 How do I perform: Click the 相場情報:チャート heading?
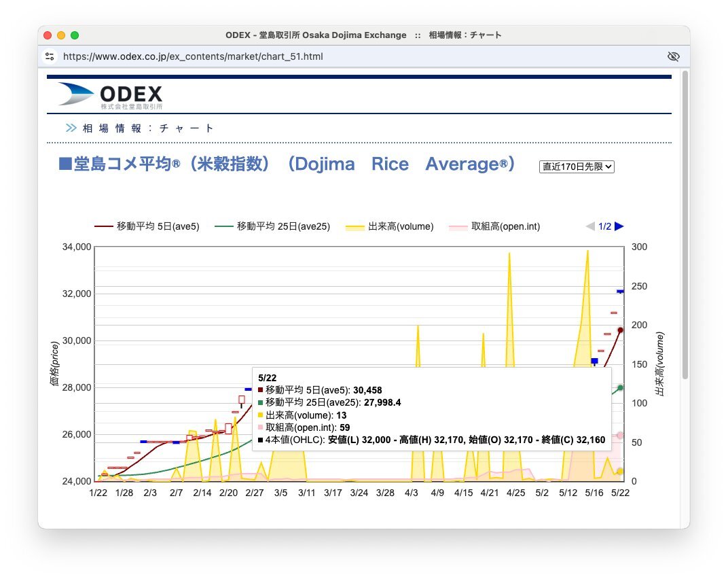click(x=148, y=128)
